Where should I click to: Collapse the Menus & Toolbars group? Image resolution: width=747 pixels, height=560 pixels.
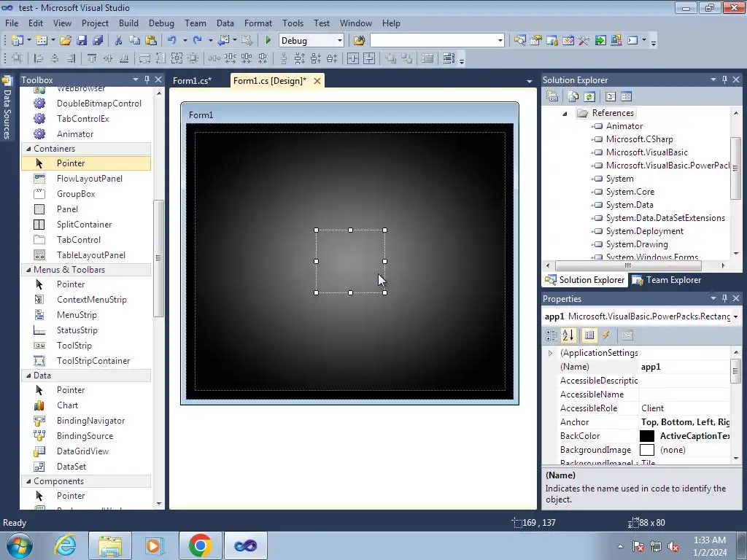pos(28,270)
